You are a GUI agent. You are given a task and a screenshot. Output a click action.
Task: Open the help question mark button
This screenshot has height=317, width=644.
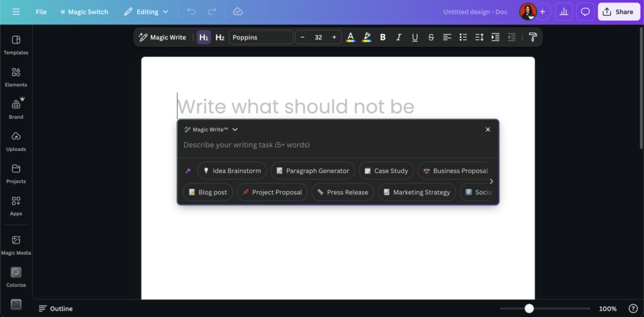(x=633, y=308)
